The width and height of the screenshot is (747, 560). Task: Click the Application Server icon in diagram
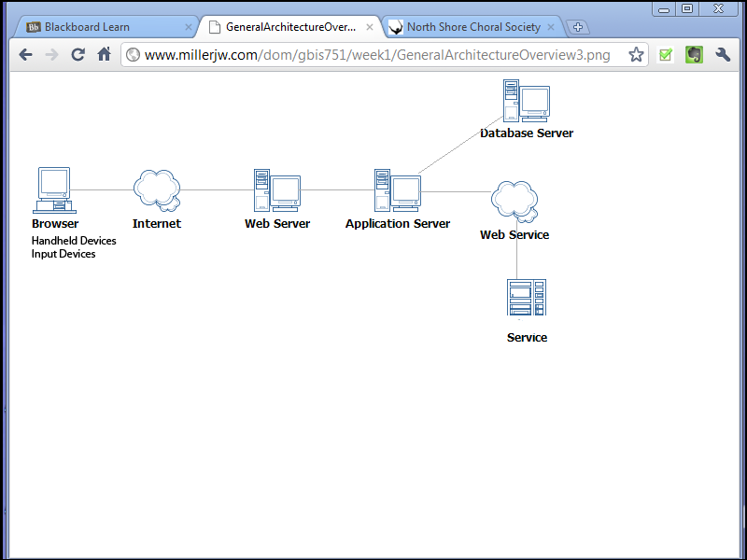(x=397, y=190)
